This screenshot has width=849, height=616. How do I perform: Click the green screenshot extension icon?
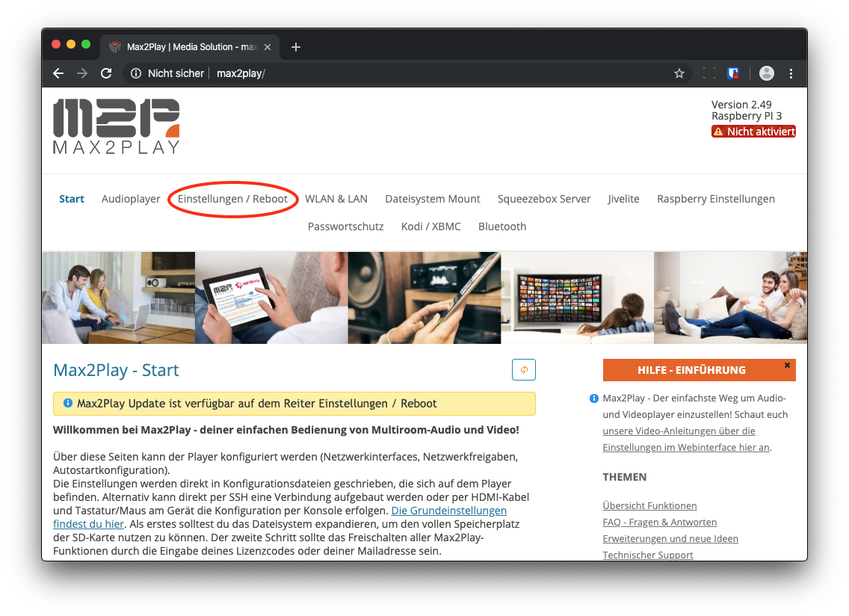[x=709, y=73]
